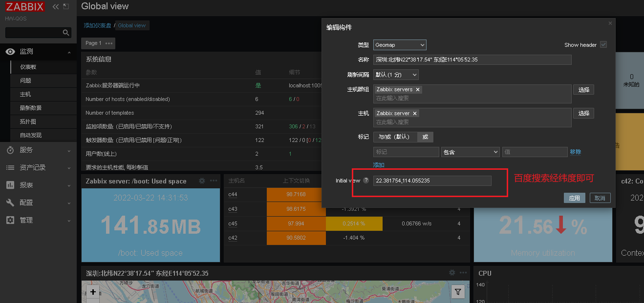Select 或 tag evaluation mode

[426, 137]
